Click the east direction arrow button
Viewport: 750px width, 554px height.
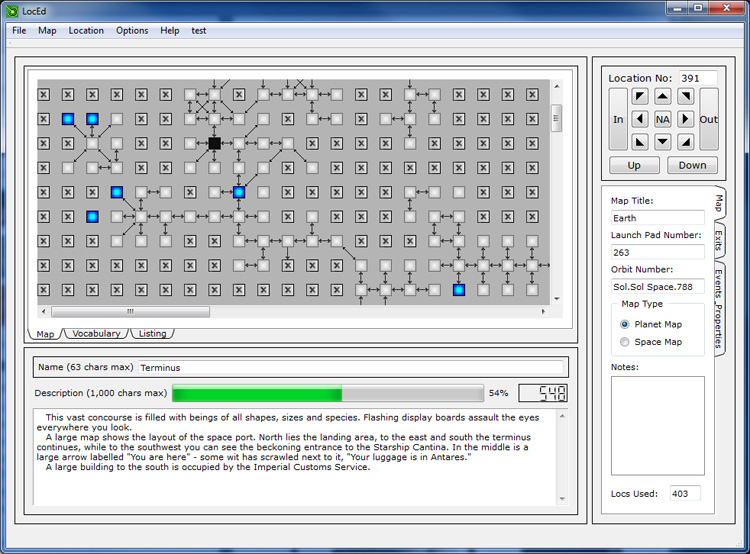(x=685, y=119)
